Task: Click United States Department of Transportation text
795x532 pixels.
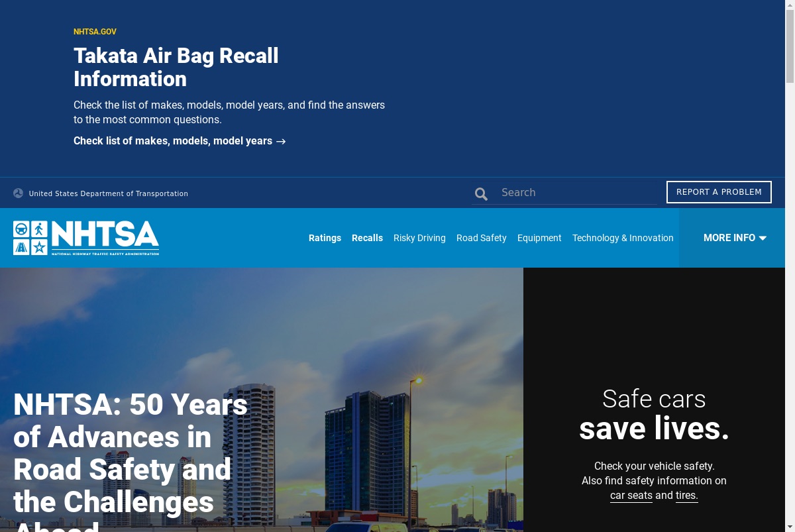Action: point(109,193)
